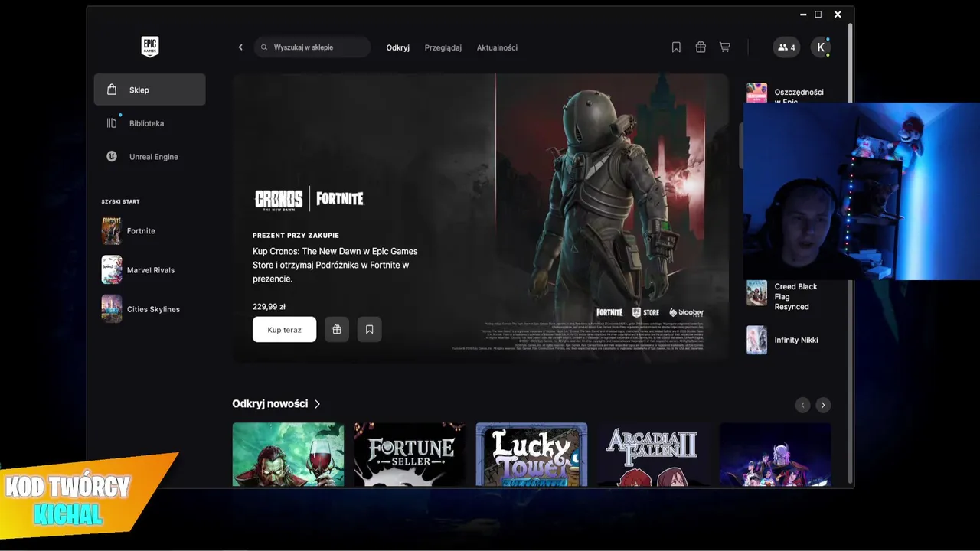Open the Odkryj nowości section link
Screen dimensions: 980x551
[x=269, y=403]
